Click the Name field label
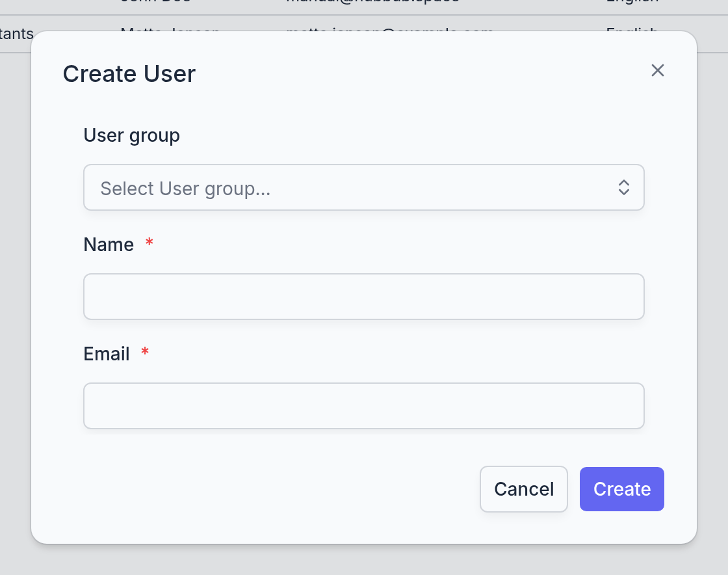This screenshot has width=728, height=575. (x=109, y=245)
